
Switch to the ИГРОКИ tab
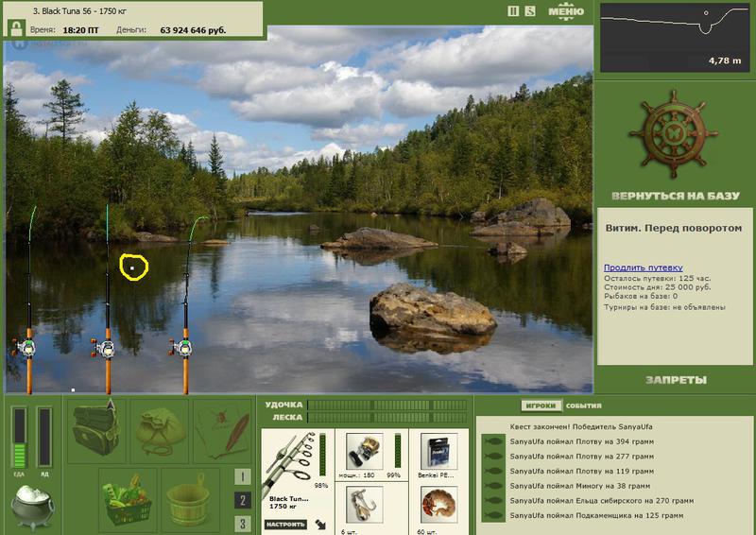click(x=541, y=406)
